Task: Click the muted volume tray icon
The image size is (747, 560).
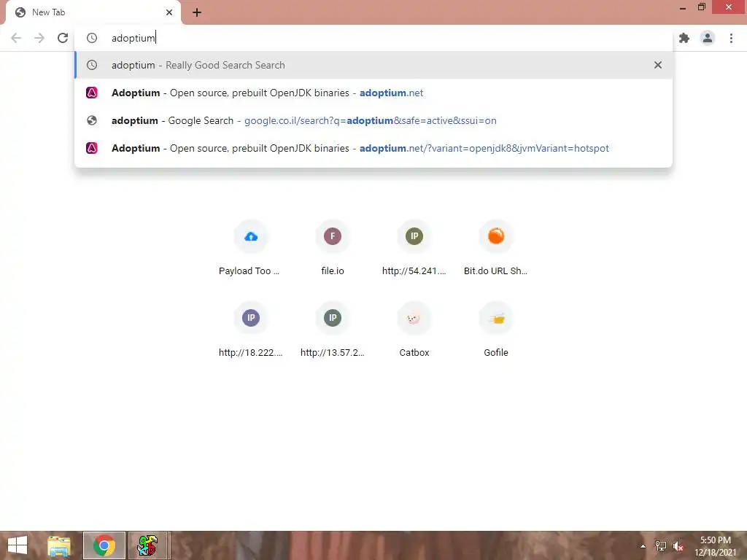Action: click(x=678, y=546)
